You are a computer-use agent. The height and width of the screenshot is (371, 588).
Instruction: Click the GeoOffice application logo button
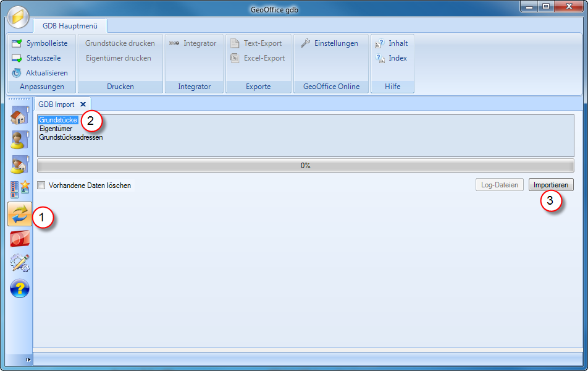click(17, 17)
